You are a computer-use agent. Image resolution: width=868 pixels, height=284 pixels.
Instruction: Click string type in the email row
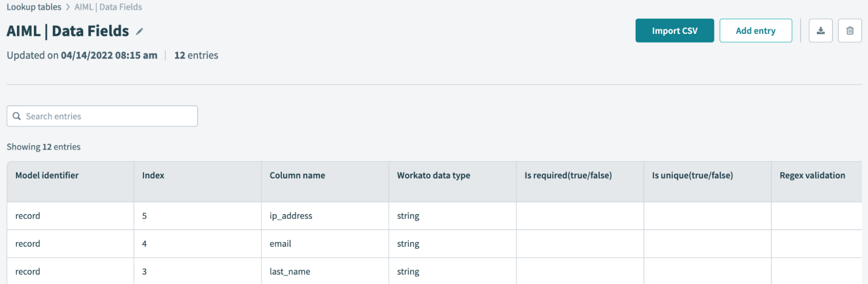pos(408,244)
